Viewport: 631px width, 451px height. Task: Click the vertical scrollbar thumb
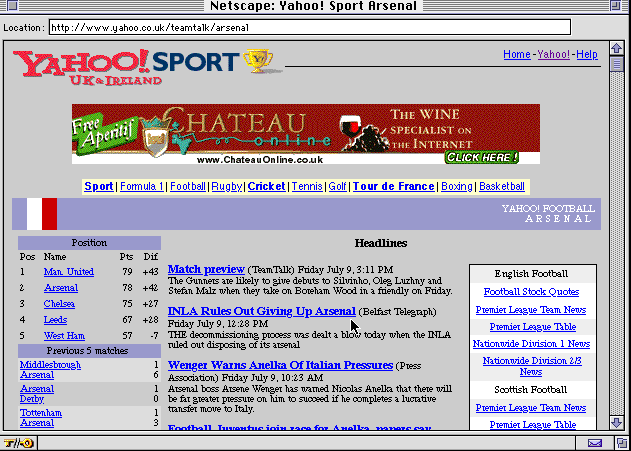[x=616, y=64]
